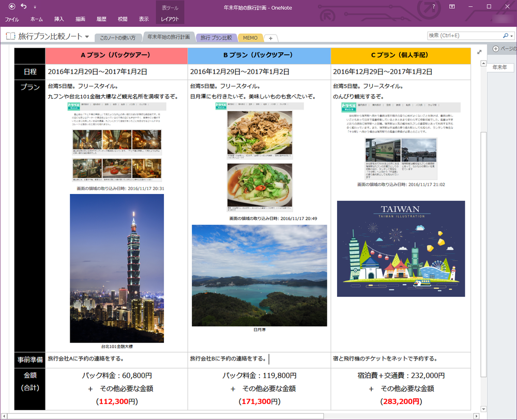Click the Undo icon in the title bar
Screen dimensions: 517x420
pos(23,6)
